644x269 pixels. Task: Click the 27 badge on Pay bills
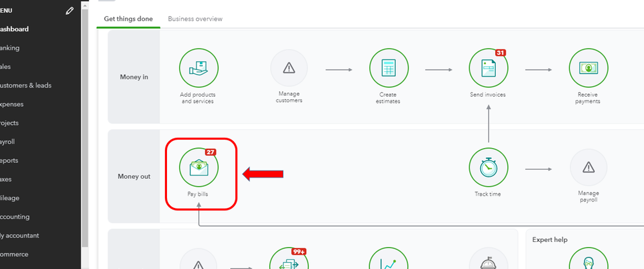(x=210, y=152)
